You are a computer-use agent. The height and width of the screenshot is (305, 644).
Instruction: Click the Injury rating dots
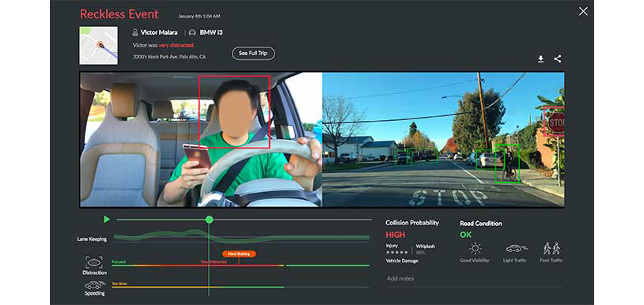point(396,253)
